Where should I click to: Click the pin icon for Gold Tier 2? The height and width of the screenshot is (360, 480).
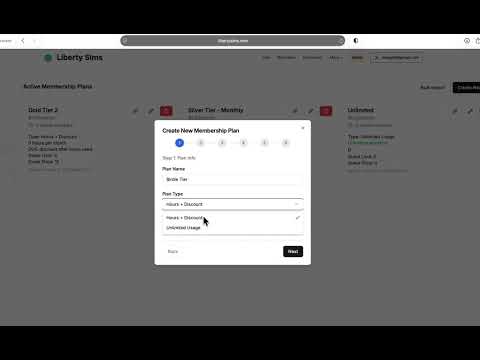pos(135,111)
